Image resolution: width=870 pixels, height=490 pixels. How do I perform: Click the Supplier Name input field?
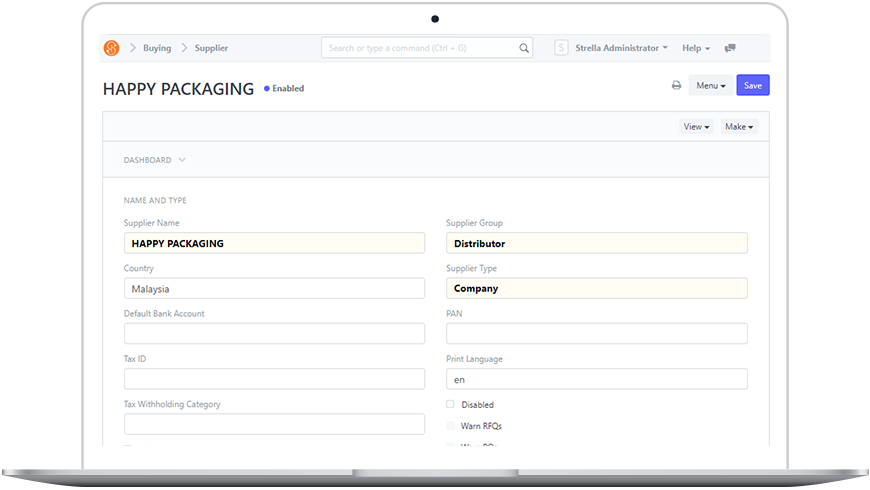pos(274,243)
